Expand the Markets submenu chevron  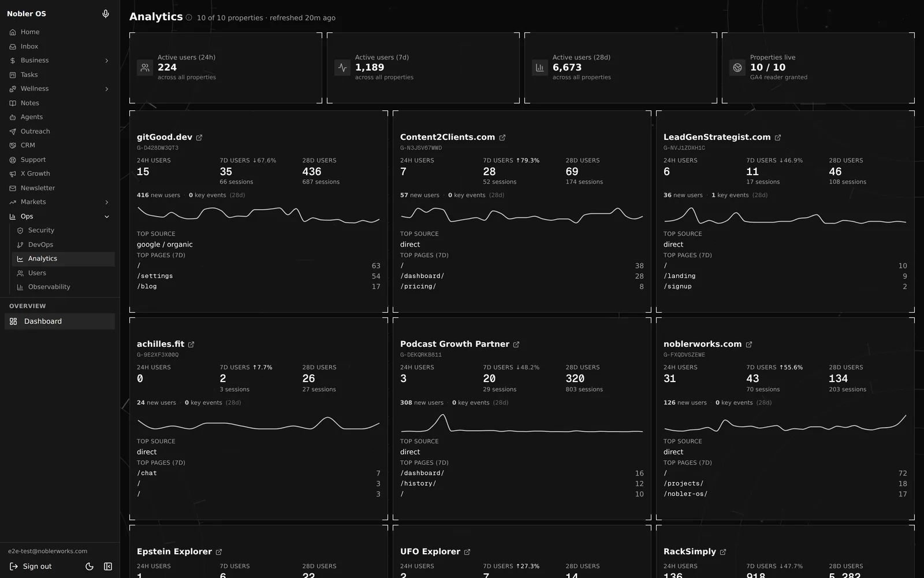click(107, 202)
